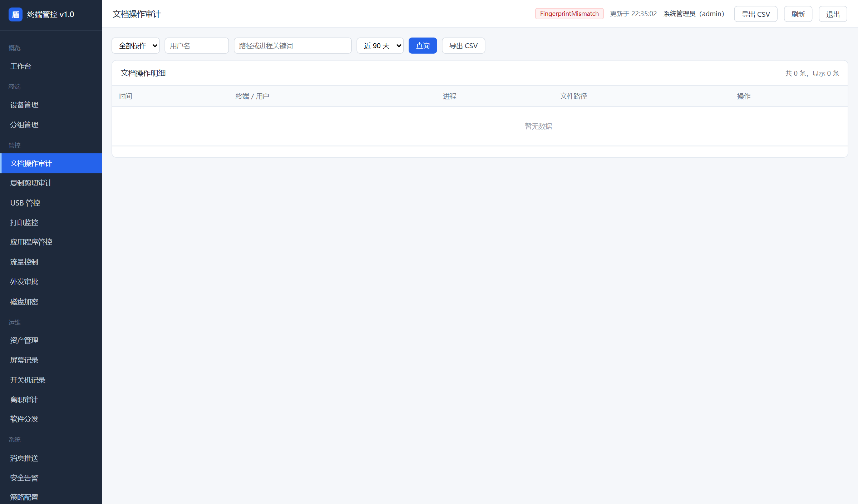Click the 进程 column header
Viewport: 858px width, 504px height.
[450, 96]
